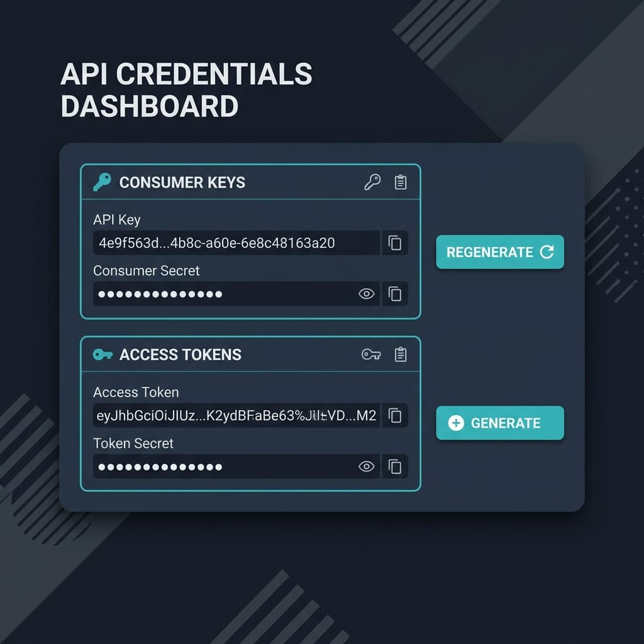Copy the Access Token value

click(395, 415)
